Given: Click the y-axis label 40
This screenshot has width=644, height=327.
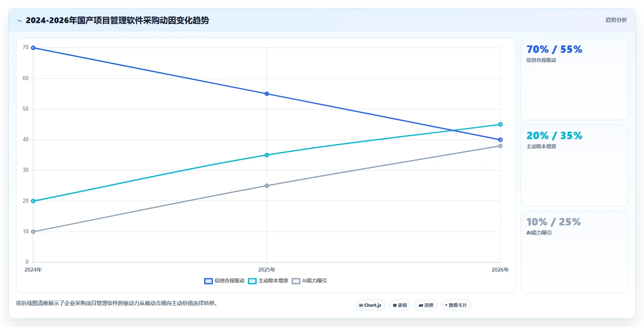Looking at the screenshot, I should click(26, 140).
